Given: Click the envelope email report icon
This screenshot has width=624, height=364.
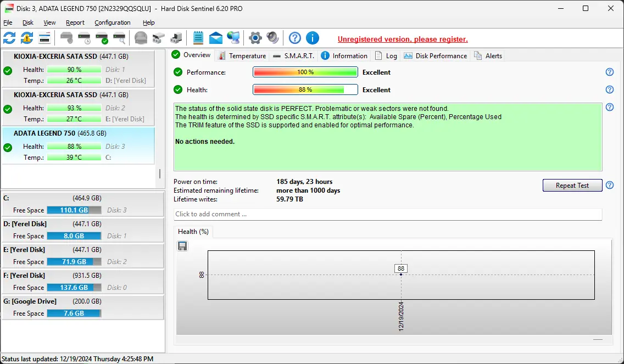Looking at the screenshot, I should point(216,38).
